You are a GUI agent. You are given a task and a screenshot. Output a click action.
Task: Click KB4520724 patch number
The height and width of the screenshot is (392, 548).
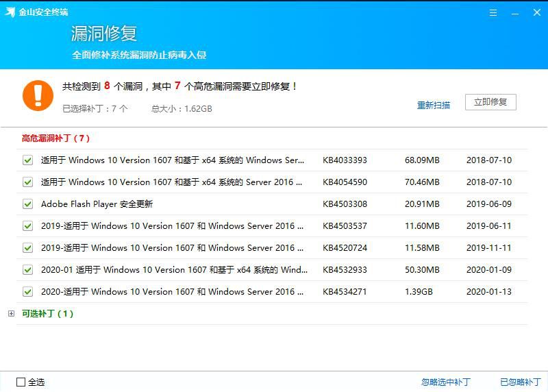click(x=345, y=248)
